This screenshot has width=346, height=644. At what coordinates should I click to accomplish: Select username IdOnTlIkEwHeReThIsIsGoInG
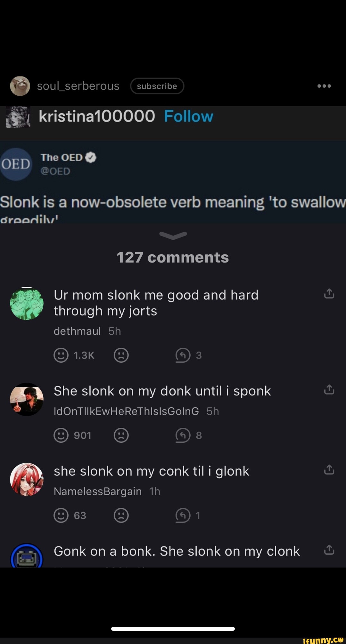126,411
